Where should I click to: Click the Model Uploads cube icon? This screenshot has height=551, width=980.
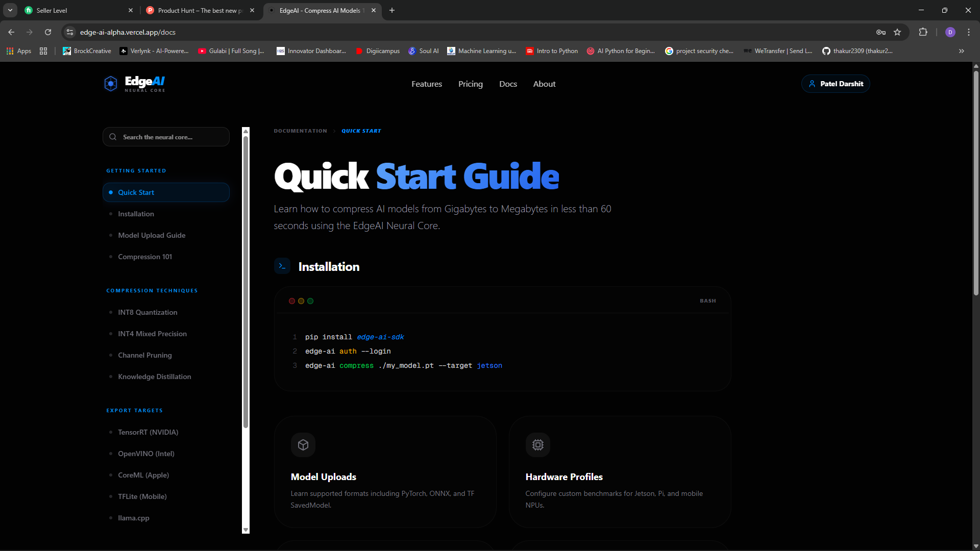tap(303, 445)
